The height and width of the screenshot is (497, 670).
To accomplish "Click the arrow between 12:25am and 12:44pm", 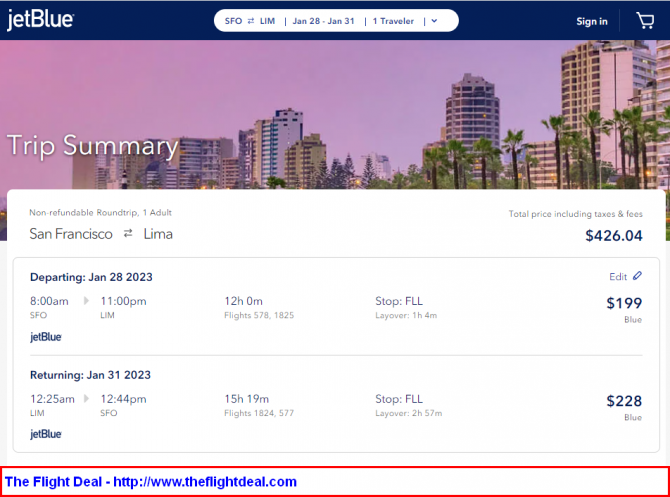I will click(86, 399).
